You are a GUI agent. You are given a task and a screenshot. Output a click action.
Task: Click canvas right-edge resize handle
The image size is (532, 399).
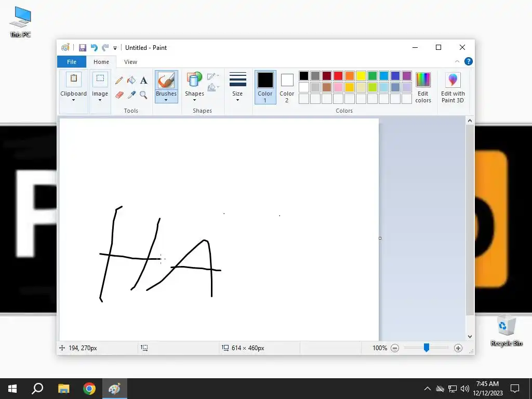click(380, 238)
